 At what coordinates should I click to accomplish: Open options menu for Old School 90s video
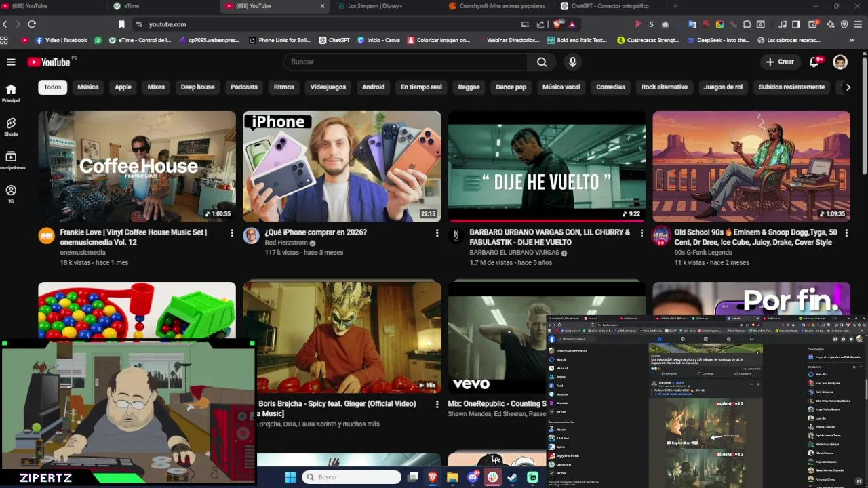click(x=846, y=233)
